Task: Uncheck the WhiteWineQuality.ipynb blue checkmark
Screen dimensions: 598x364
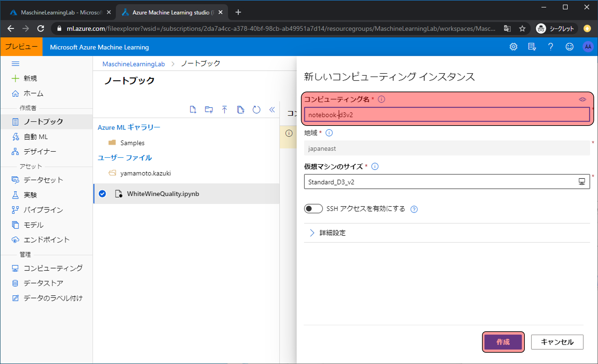Action: 102,194
